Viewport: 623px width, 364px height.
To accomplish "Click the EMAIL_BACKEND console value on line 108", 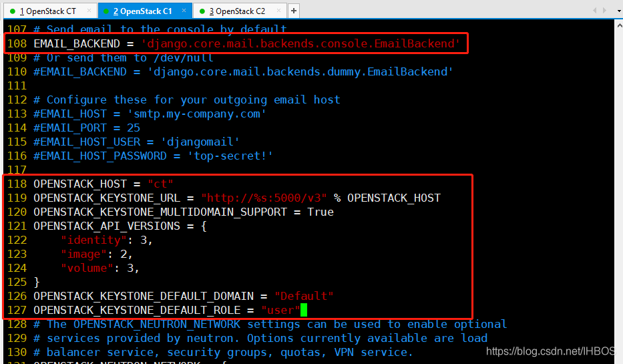I will tap(300, 43).
